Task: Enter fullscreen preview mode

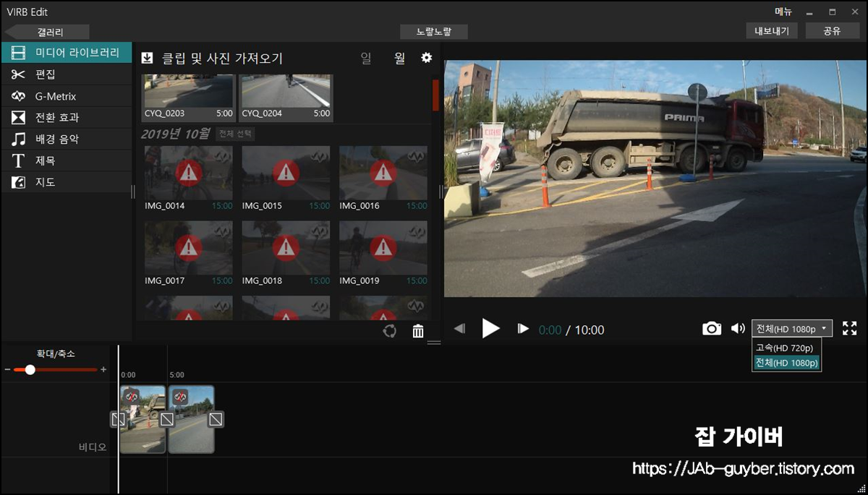Action: tap(849, 329)
